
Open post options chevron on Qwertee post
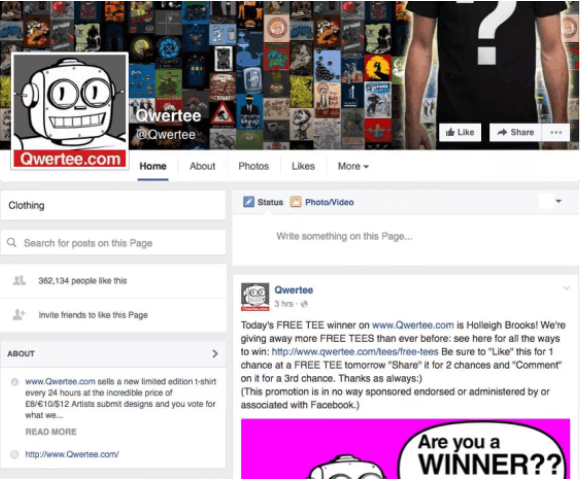pos(566,288)
